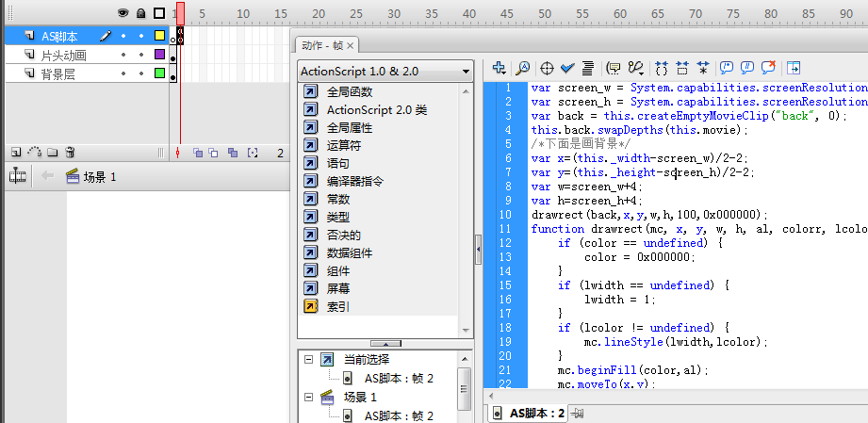868x423 pixels.
Task: Expand 运算符 category
Action: 343,146
